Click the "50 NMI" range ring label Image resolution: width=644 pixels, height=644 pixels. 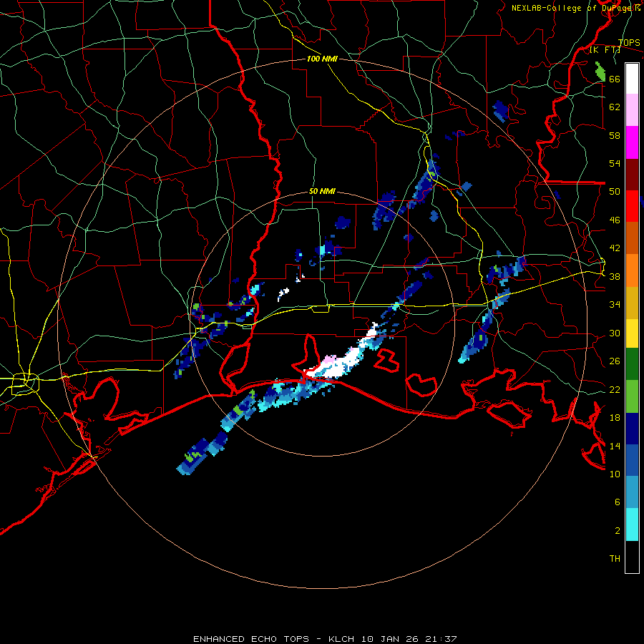click(322, 191)
